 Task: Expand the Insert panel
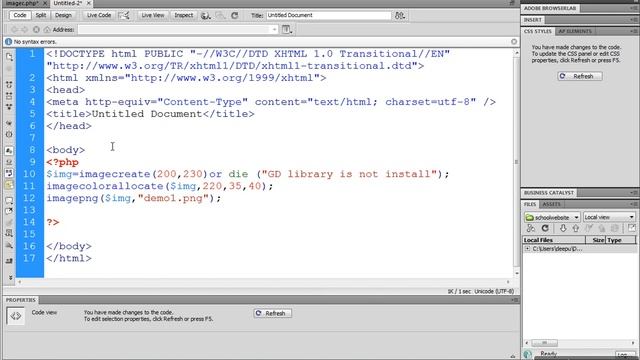coord(533,20)
